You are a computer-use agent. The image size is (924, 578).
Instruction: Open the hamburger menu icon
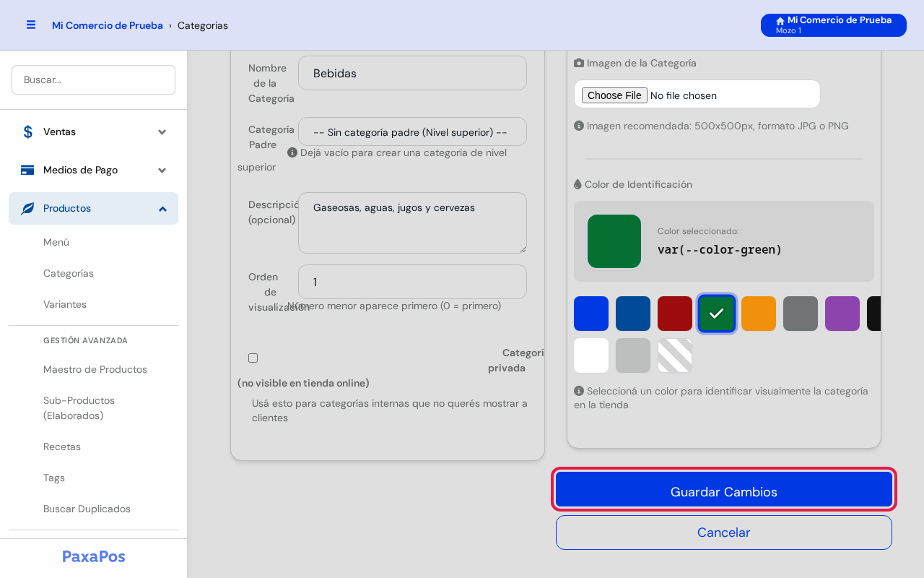31,25
